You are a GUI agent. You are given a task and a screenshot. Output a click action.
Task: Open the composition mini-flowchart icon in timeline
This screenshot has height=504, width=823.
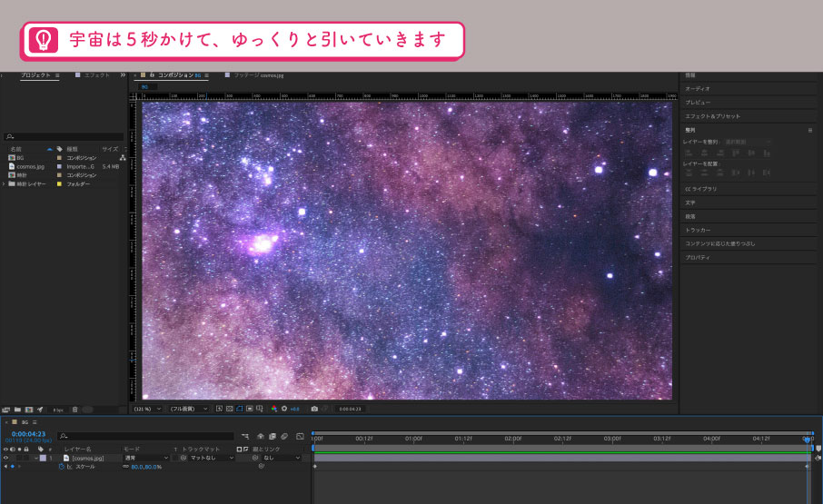point(245,436)
